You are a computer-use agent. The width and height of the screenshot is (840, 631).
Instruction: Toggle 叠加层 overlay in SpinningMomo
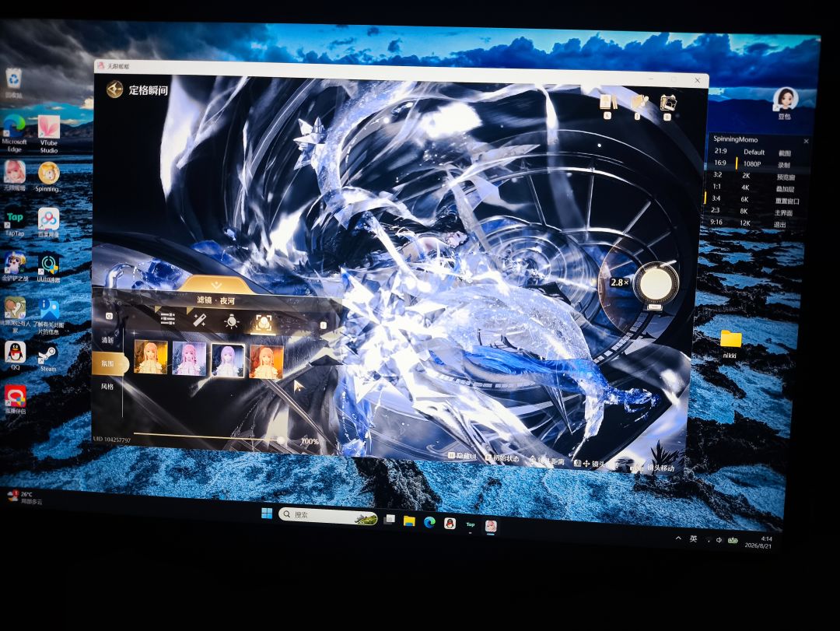point(786,189)
